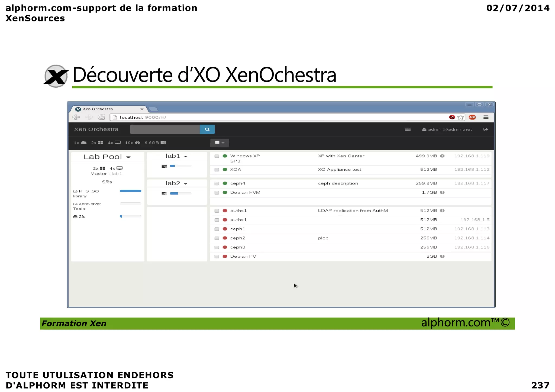
Task: Click lab1 host memory icon
Action: 164,166
